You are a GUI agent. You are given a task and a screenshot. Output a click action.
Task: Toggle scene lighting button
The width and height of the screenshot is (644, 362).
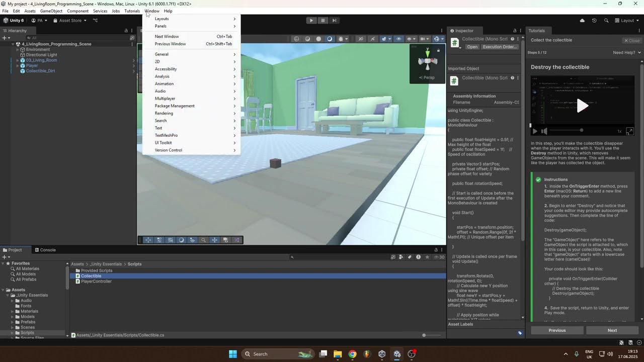[x=330, y=39]
